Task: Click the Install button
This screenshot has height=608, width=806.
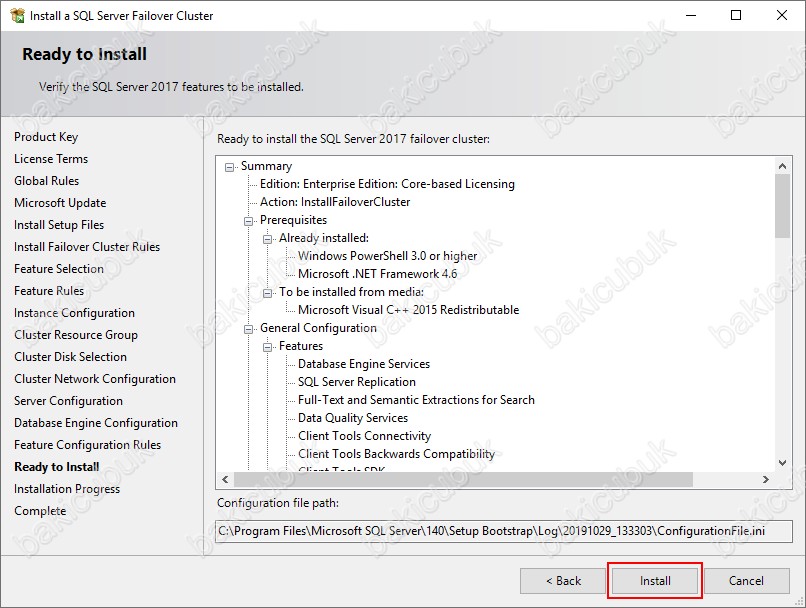Action: [655, 581]
